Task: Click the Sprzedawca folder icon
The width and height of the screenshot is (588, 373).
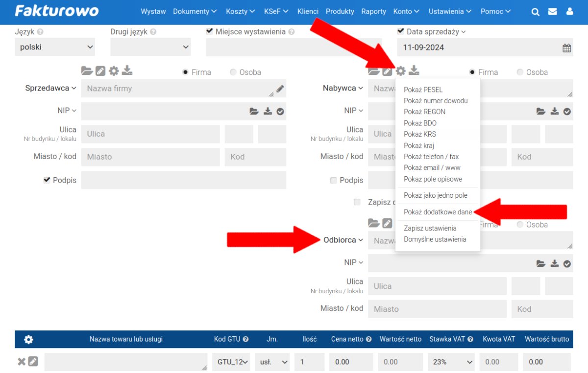Action: tap(87, 71)
